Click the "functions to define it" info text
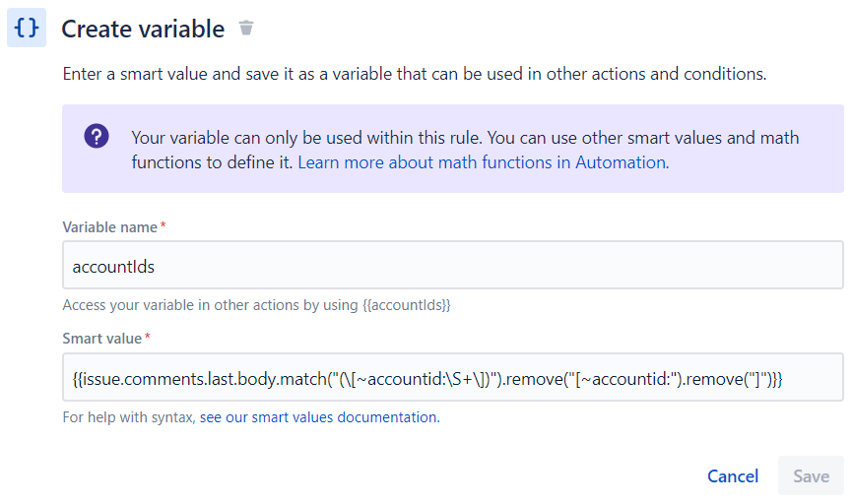This screenshot has height=504, width=852. click(212, 162)
